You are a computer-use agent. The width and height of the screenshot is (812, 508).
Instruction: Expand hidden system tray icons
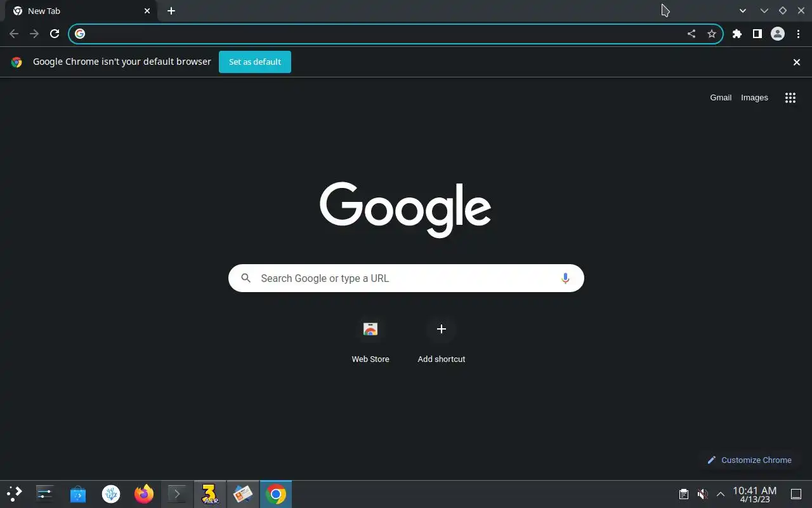pyautogui.click(x=721, y=494)
